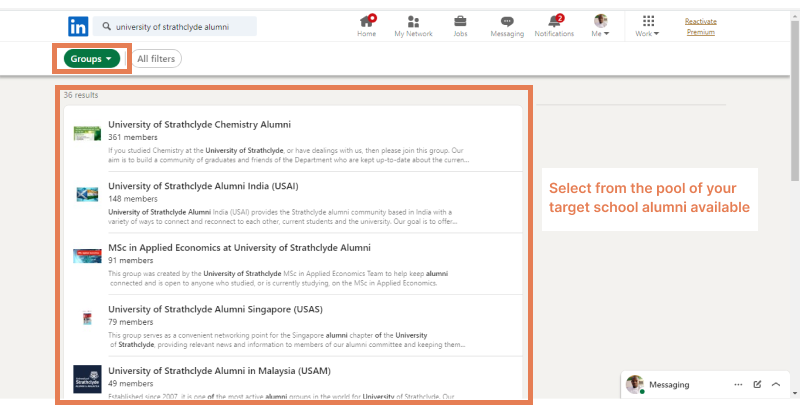Expand the Messaging overlay chevron

(776, 385)
